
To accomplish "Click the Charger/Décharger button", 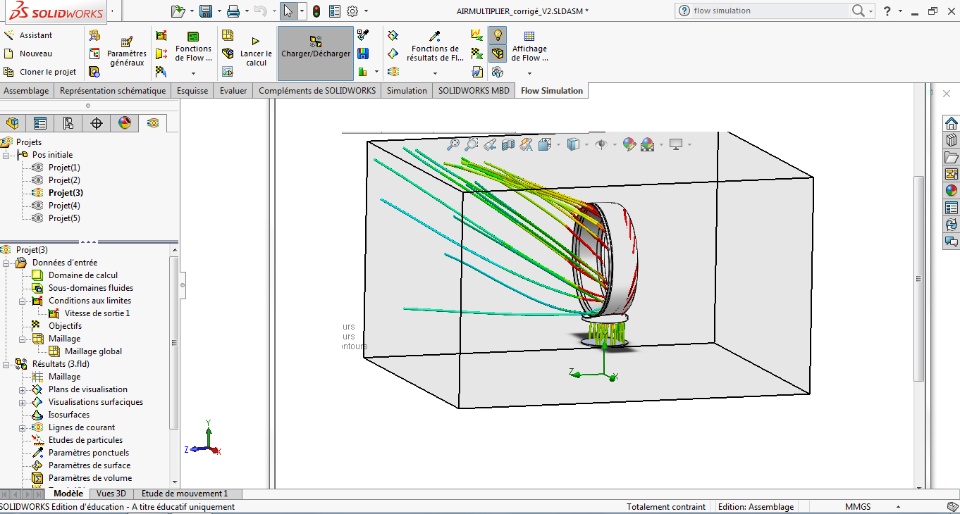I will click(x=315, y=53).
